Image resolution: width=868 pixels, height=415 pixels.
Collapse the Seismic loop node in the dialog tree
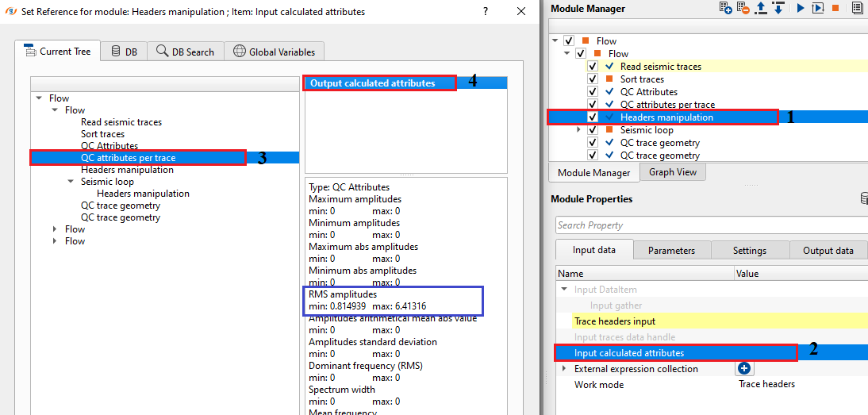(71, 182)
